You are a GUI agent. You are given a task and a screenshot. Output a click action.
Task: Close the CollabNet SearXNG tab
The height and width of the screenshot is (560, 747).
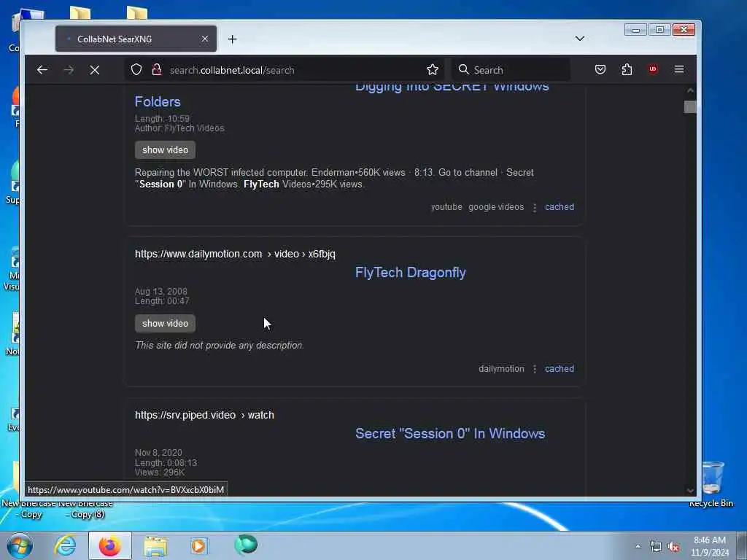click(205, 39)
